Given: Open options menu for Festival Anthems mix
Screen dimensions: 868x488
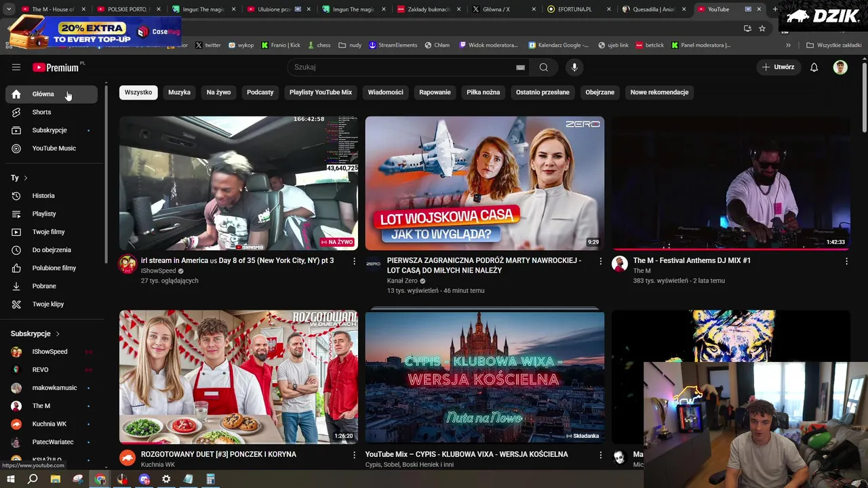Looking at the screenshot, I should (x=846, y=261).
